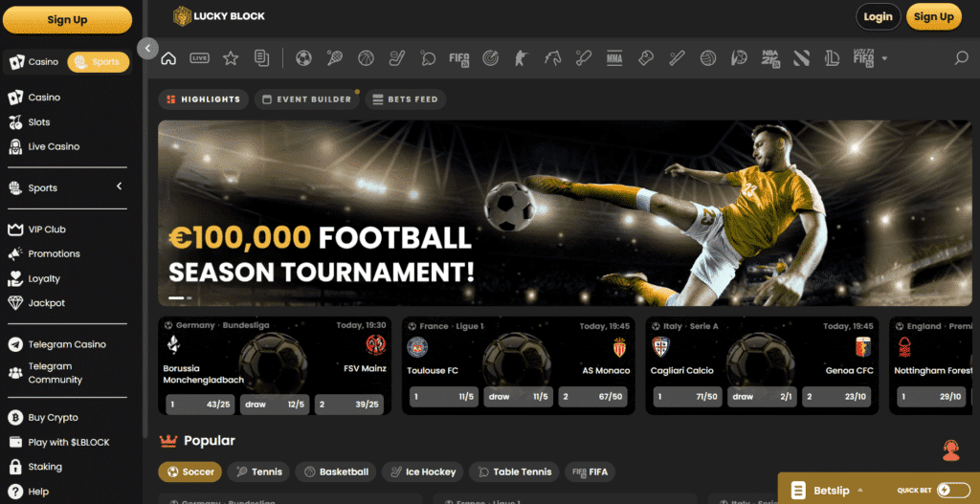Collapse the left sidebar arrow button
Screen dimensions: 980x504
147,49
